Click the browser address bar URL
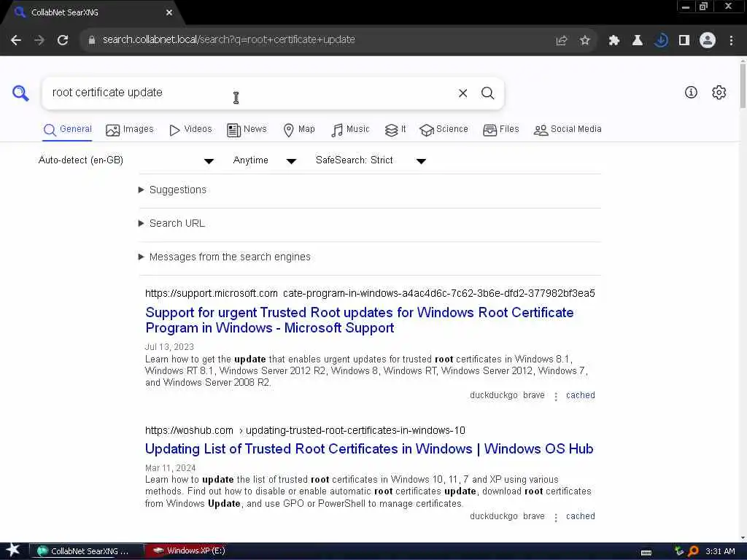Screen dimensions: 747x560 pos(228,40)
